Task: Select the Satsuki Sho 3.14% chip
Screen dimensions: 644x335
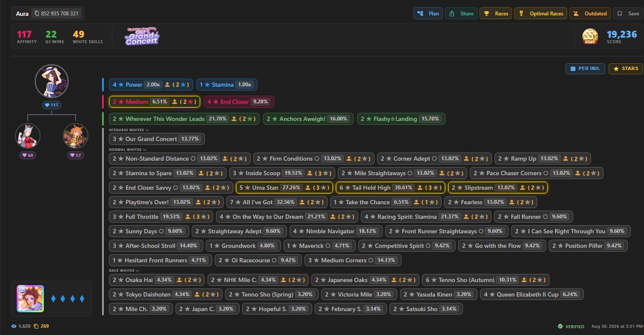Action: point(426,309)
